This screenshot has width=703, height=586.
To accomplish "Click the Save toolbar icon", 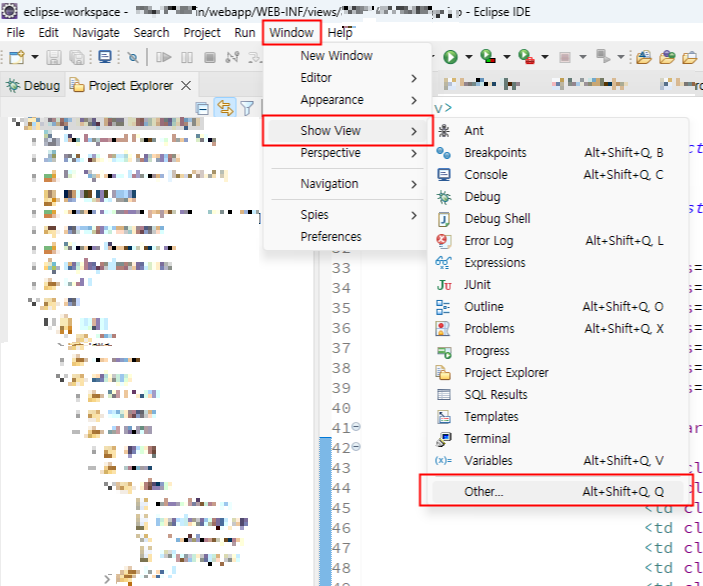I will click(54, 57).
